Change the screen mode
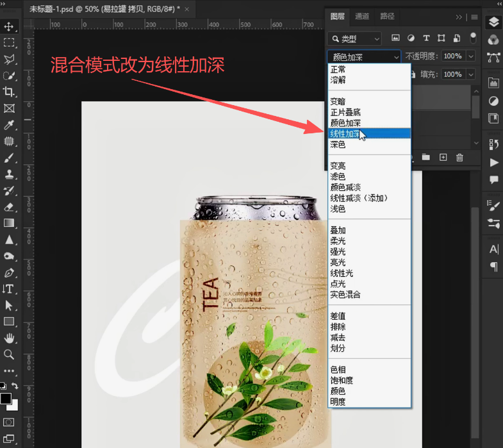This screenshot has width=503, height=448. 9,438
